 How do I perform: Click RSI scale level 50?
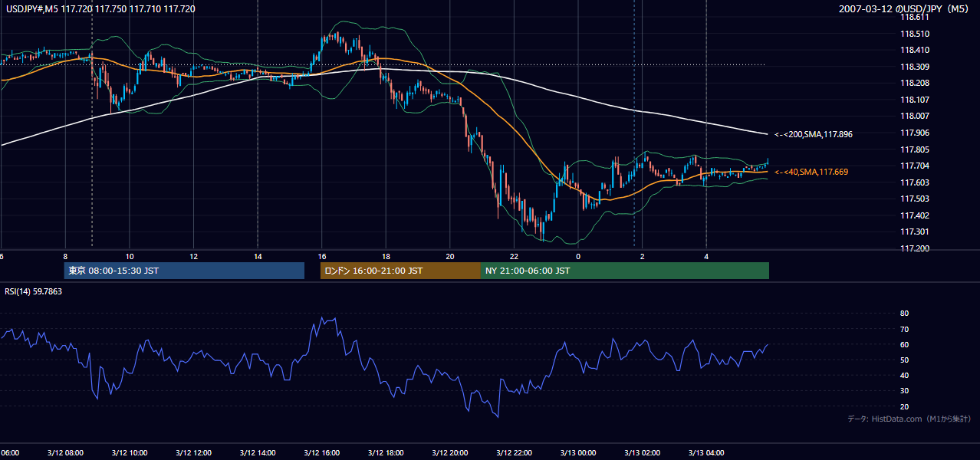[904, 360]
